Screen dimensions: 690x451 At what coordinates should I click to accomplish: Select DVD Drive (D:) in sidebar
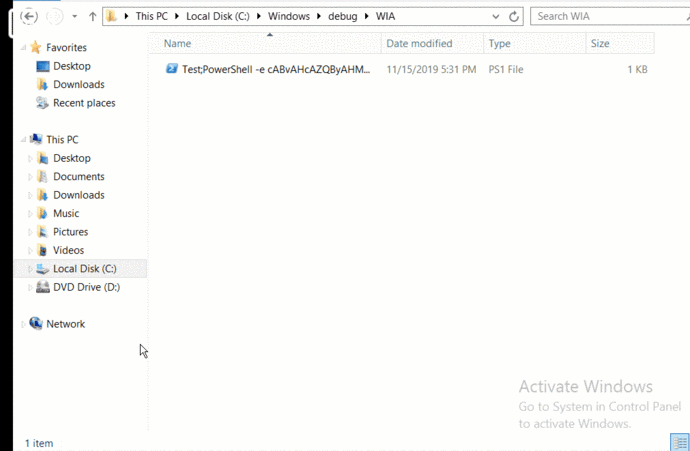pos(86,287)
